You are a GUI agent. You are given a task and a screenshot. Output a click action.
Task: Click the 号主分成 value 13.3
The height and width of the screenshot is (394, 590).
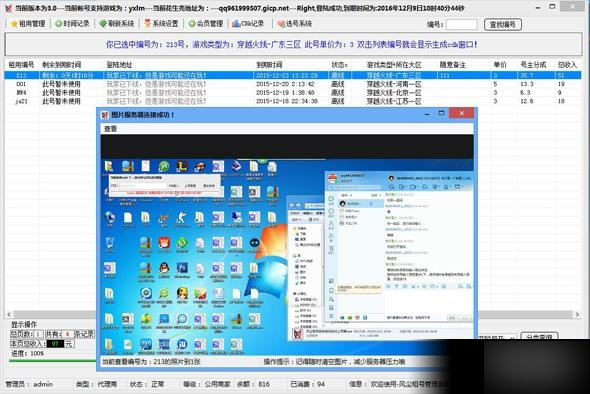pos(526,84)
